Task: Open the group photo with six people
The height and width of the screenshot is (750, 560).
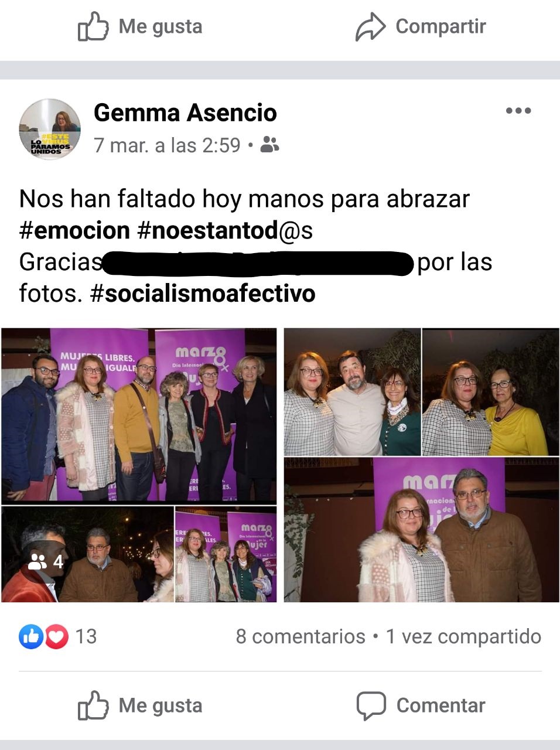Action: (139, 415)
